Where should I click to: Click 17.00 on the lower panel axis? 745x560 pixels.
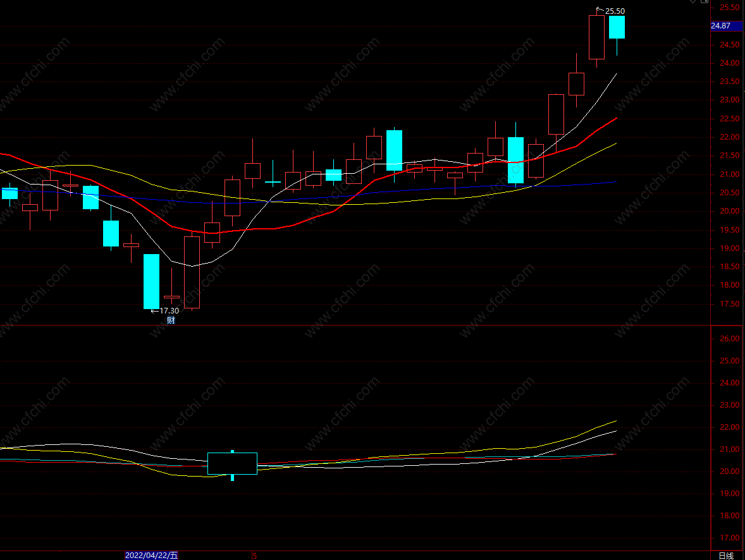pos(729,538)
